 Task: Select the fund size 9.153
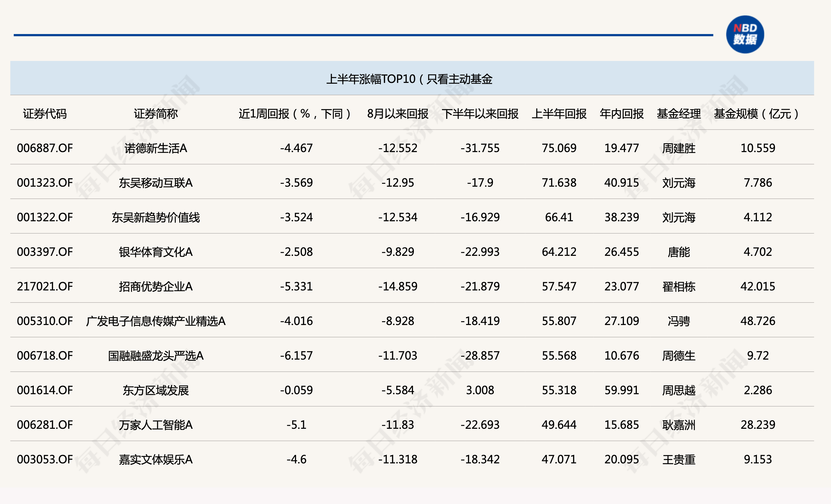pyautogui.click(x=758, y=459)
